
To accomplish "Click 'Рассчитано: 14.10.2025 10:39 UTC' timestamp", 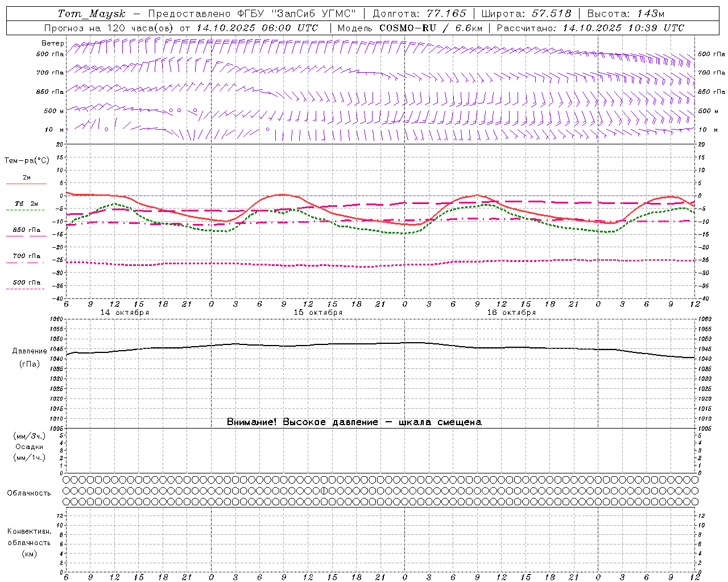I will (590, 28).
